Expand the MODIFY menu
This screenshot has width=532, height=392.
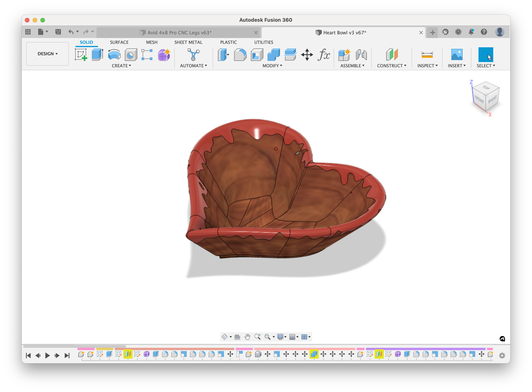(272, 66)
